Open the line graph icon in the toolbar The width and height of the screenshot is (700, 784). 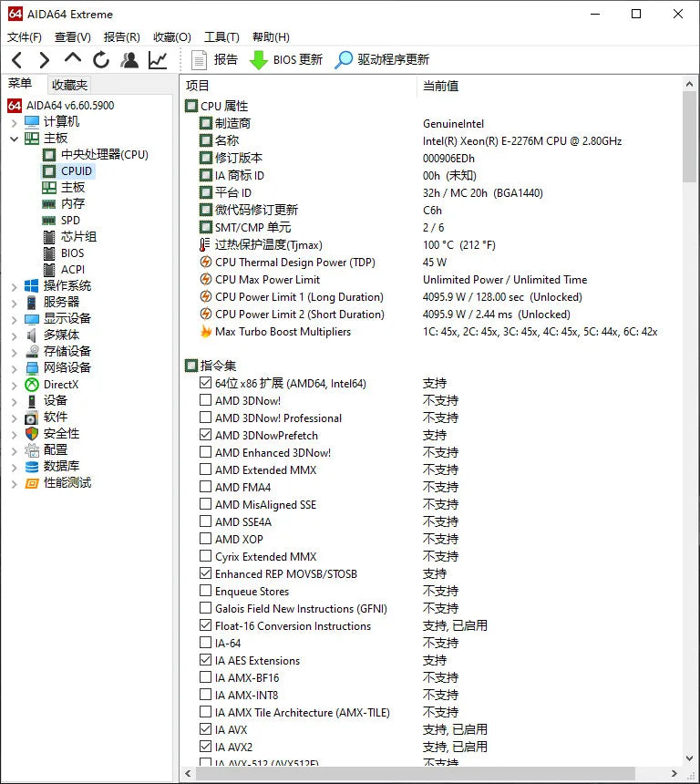pos(158,60)
